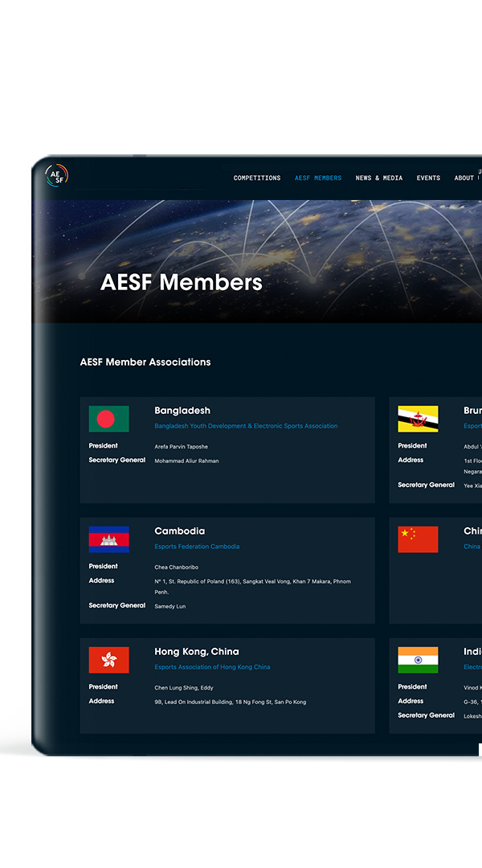Click the Bangladesh flag icon
Image resolution: width=482 pixels, height=868 pixels.
[x=109, y=419]
